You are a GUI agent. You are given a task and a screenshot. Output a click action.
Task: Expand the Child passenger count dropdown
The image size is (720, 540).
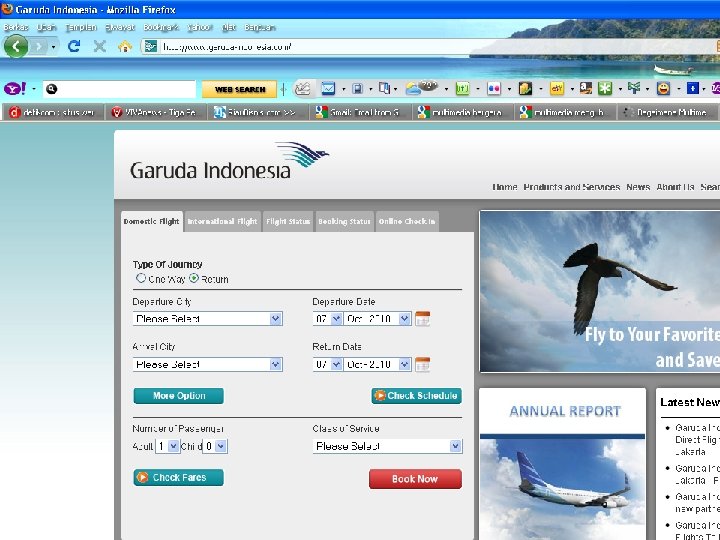215,446
